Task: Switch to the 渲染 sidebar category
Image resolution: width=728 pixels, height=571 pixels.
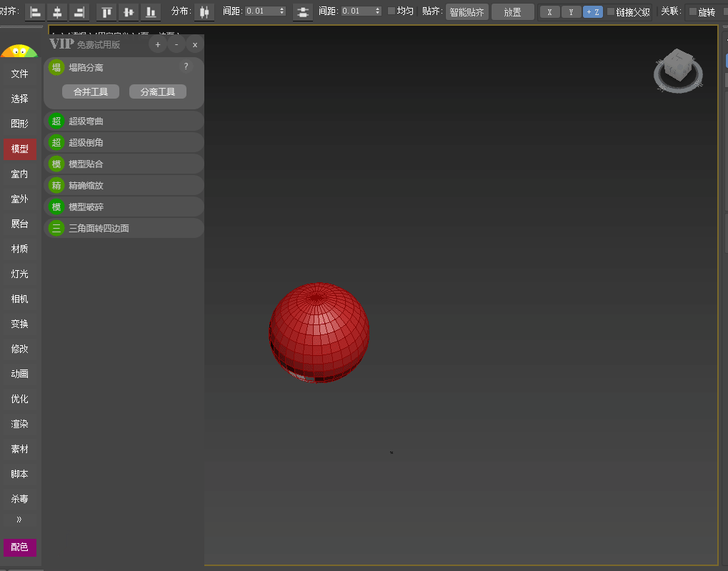Action: 20,424
